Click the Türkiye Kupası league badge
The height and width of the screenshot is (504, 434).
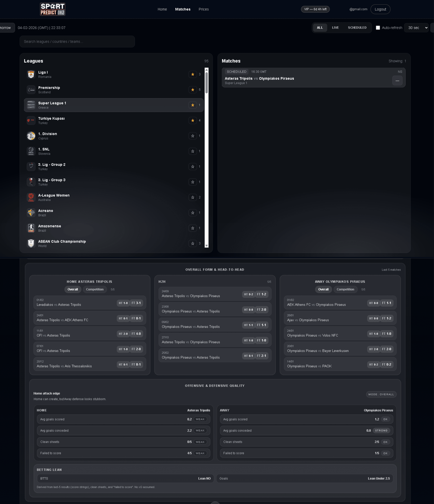coord(31,120)
